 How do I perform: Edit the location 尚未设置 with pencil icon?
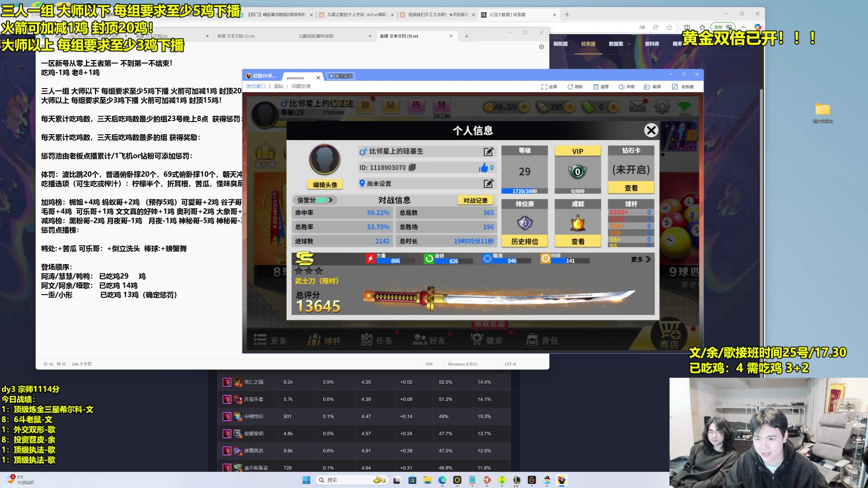[488, 183]
